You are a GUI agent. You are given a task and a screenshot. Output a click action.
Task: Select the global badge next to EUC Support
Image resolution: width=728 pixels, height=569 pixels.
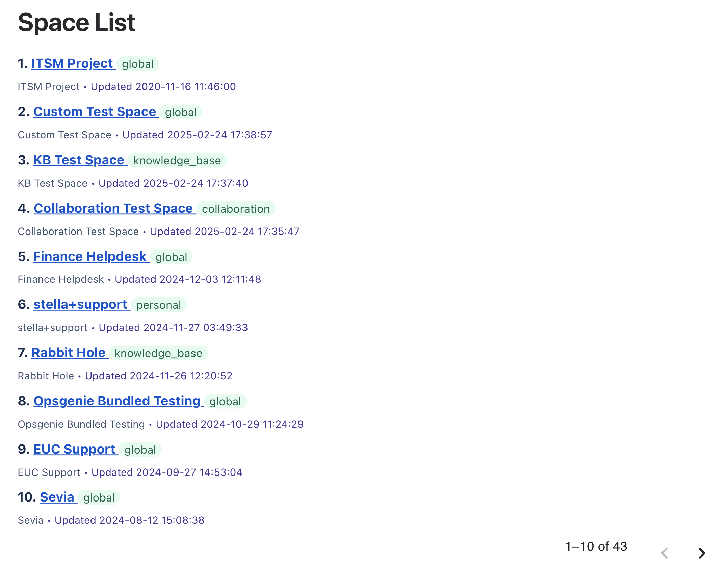[x=140, y=450]
